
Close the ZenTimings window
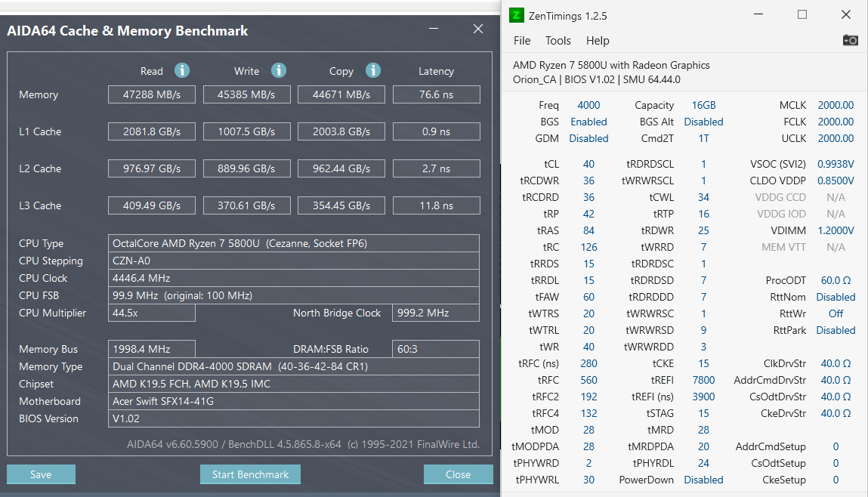(846, 14)
